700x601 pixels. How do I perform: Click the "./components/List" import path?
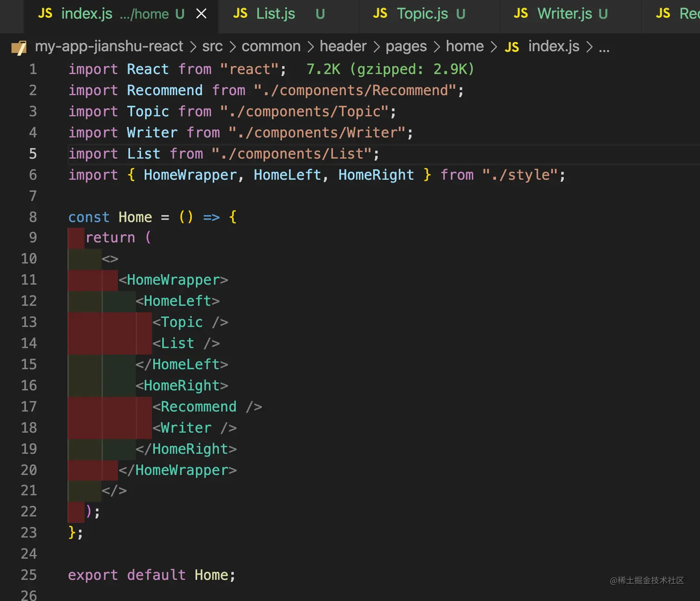click(292, 154)
